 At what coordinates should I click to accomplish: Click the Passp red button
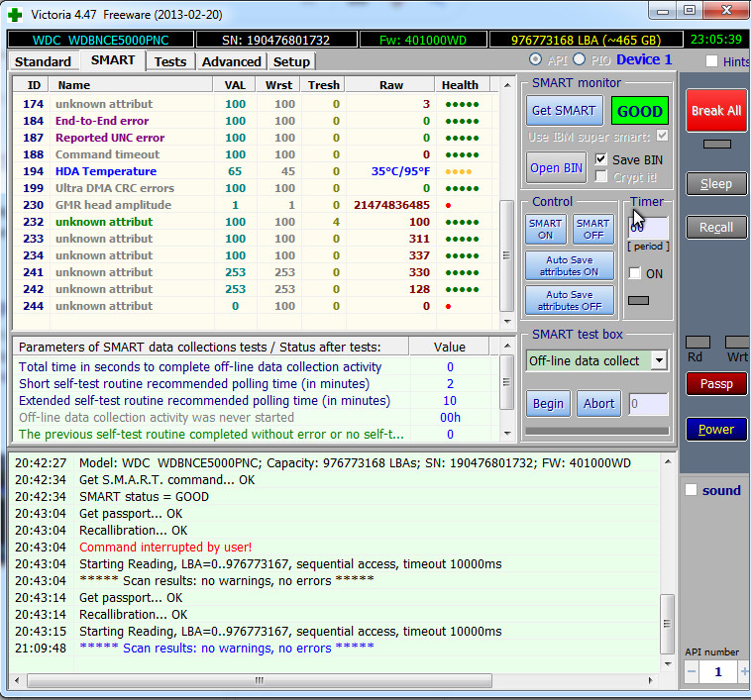(716, 383)
